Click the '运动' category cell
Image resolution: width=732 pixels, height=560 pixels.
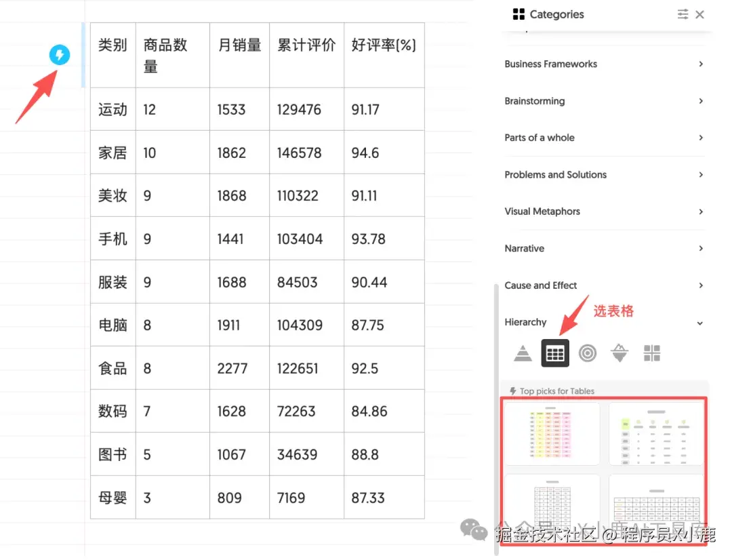pyautogui.click(x=113, y=109)
